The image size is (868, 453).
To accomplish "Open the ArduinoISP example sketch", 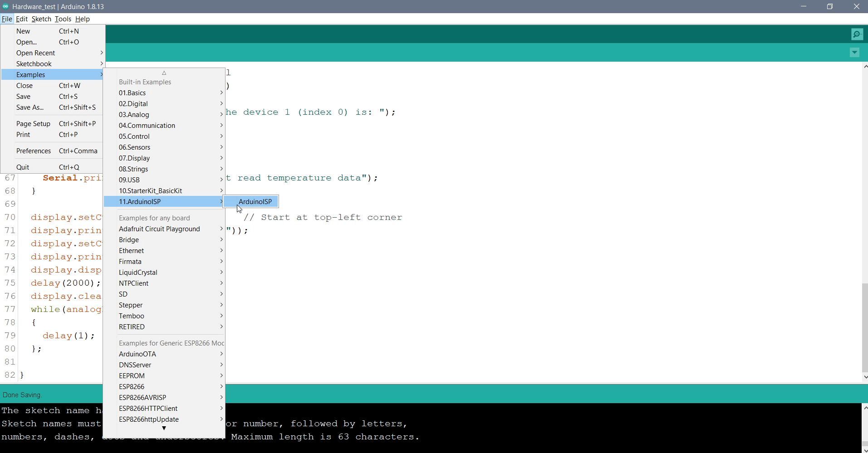I will (251, 202).
